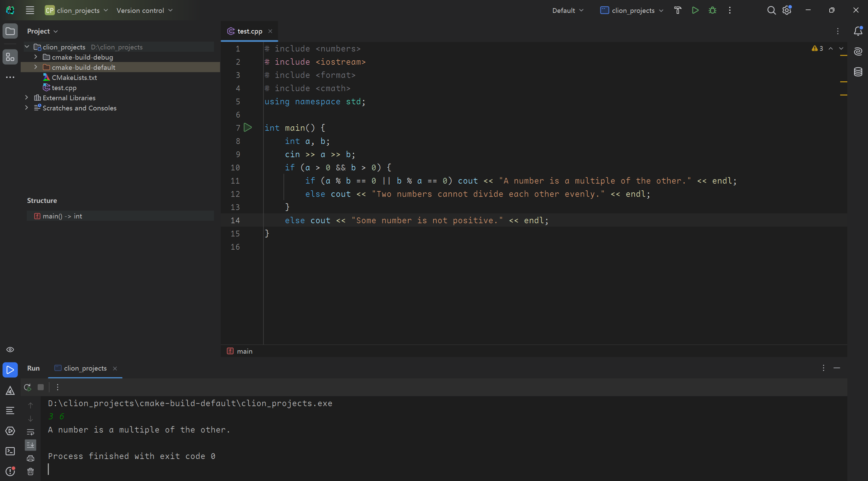Open the Terminal tool window
Screen dimensions: 868x481
10,451
